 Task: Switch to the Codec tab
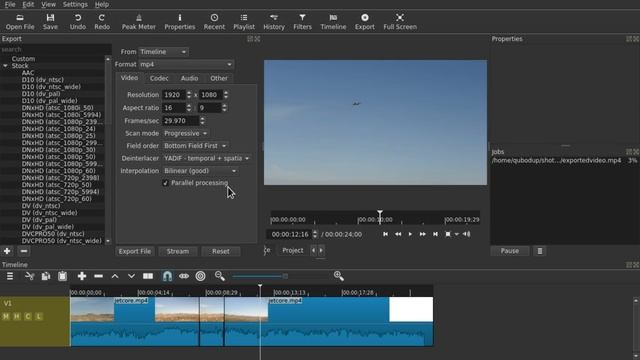tap(159, 78)
